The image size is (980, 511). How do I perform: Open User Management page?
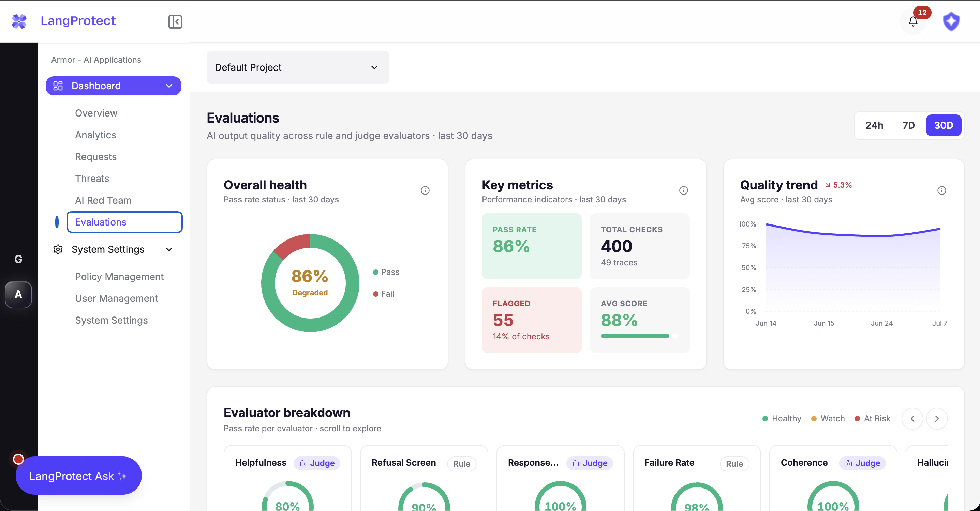tap(116, 298)
